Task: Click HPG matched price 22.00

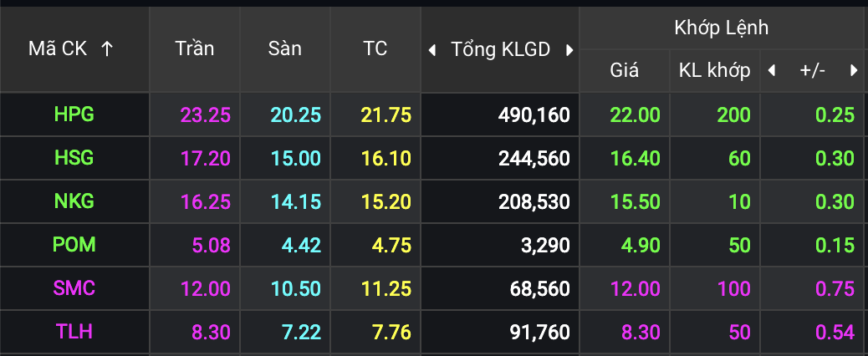Action: coord(636,115)
